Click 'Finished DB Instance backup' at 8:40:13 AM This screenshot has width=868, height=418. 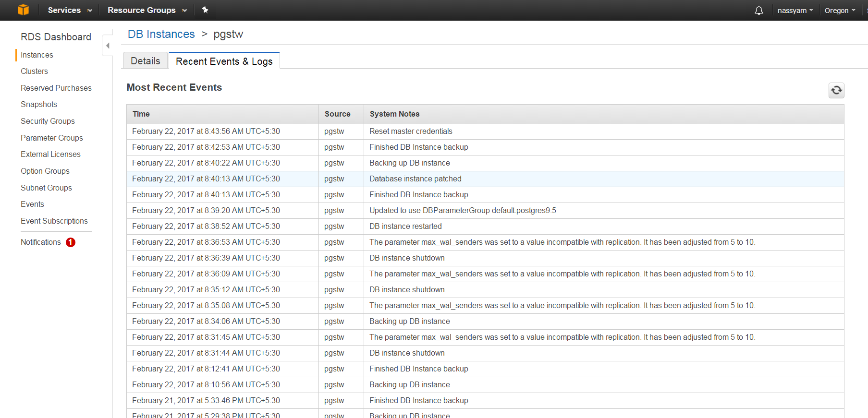pyautogui.click(x=418, y=194)
